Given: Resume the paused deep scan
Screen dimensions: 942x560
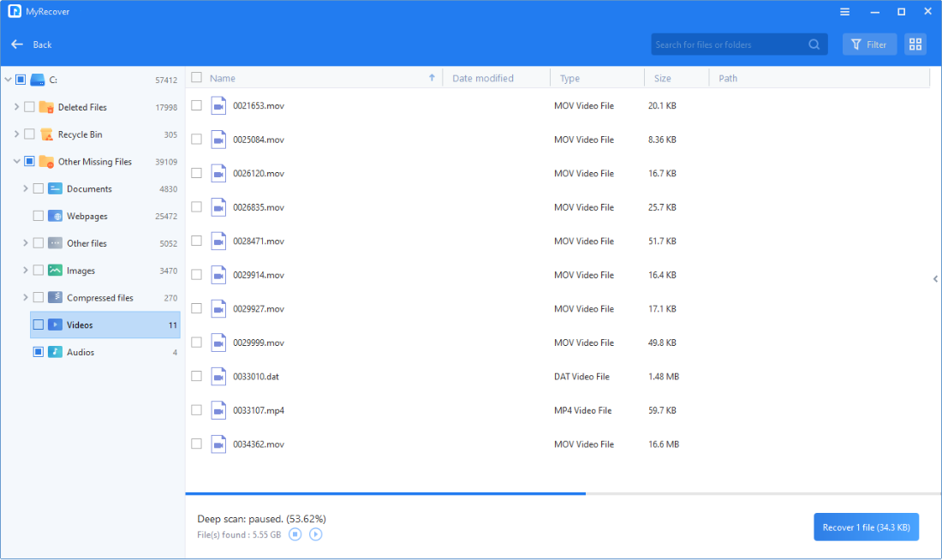Looking at the screenshot, I should click(315, 534).
